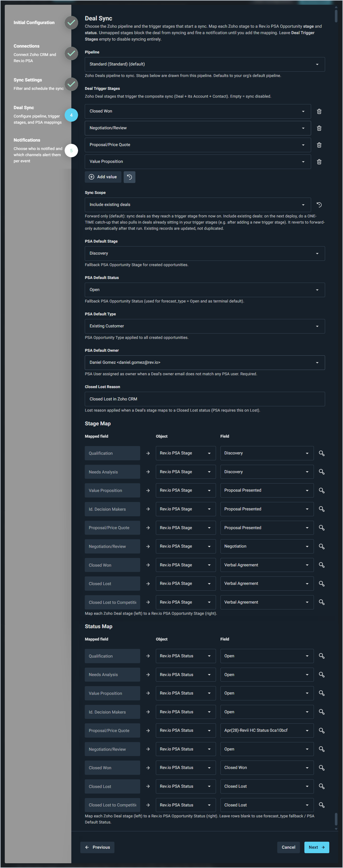The image size is (343, 868).
Task: Go to Sync Settings step
Action: (28, 80)
